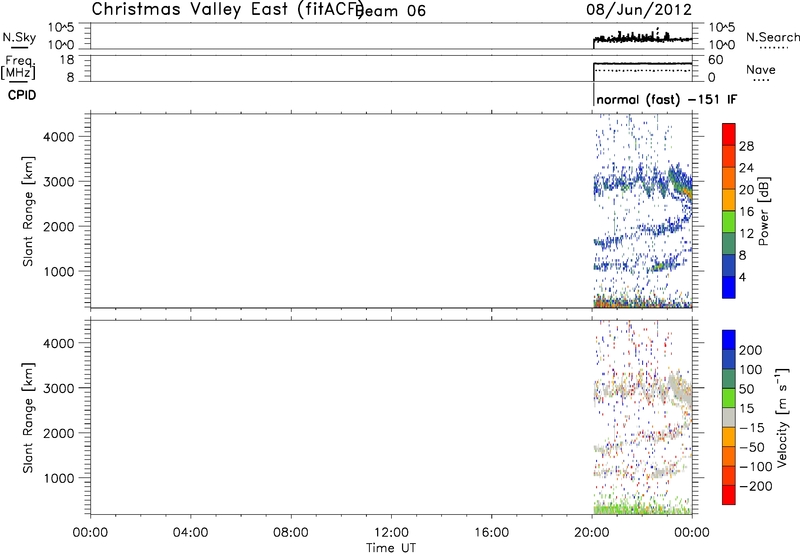Click the 'Beam 06' label
800x554 pixels.
point(390,11)
